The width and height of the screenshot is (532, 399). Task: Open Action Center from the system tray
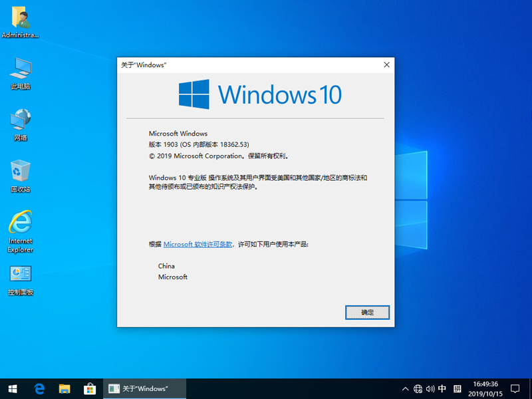point(515,389)
